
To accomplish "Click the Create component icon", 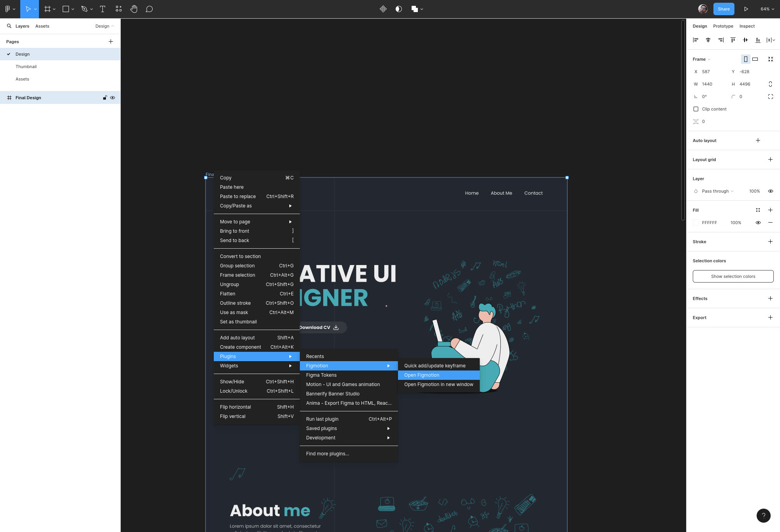I will click(383, 9).
